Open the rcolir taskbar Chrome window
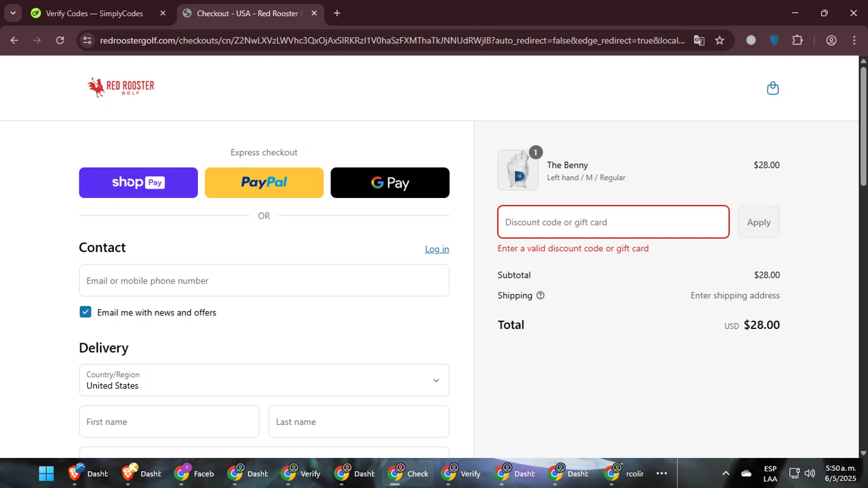The height and width of the screenshot is (488, 868). click(625, 474)
